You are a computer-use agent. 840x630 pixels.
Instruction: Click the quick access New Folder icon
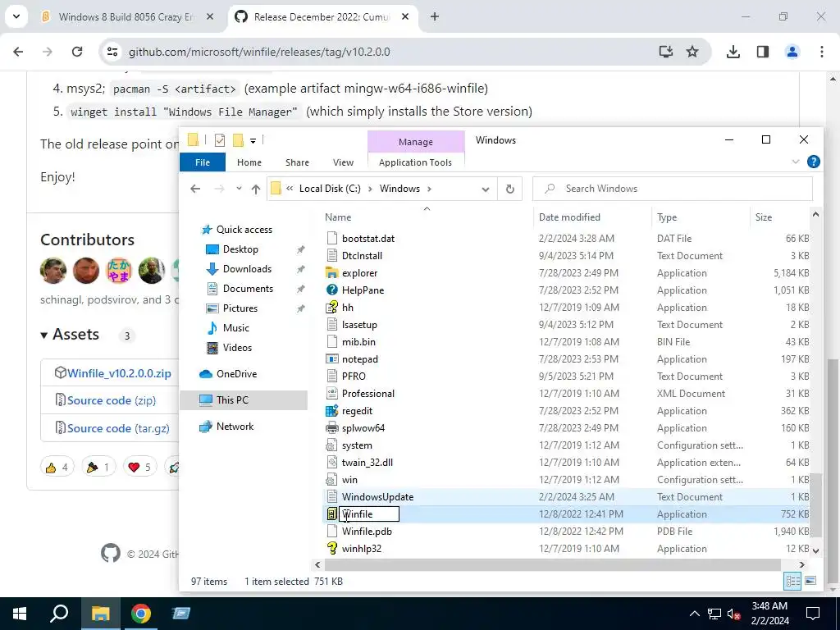[x=238, y=140]
